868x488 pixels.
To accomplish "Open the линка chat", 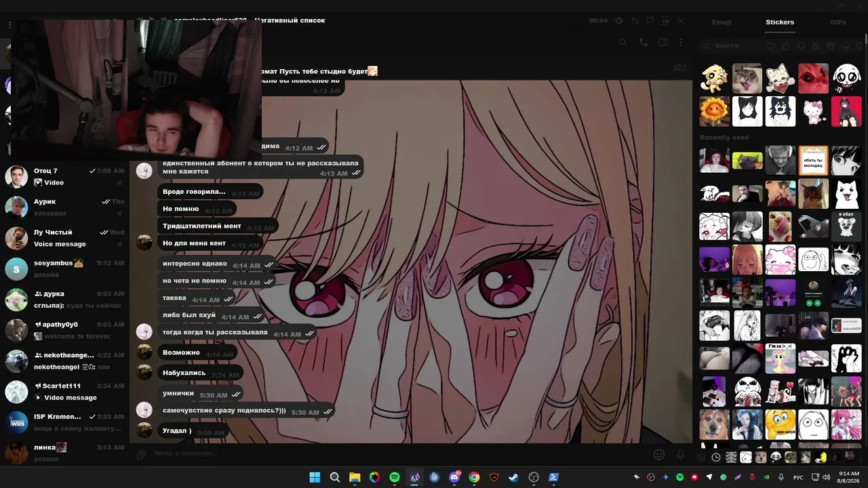I will coord(64,453).
